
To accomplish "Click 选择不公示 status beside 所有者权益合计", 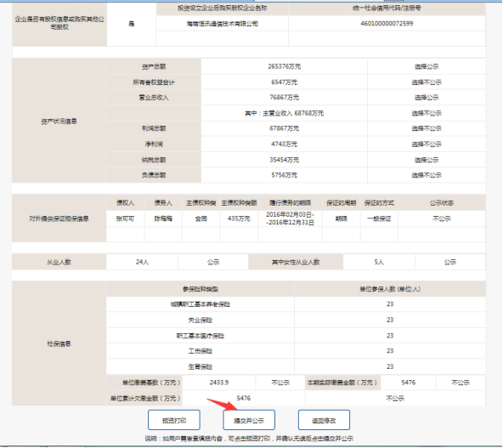I will pos(427,82).
